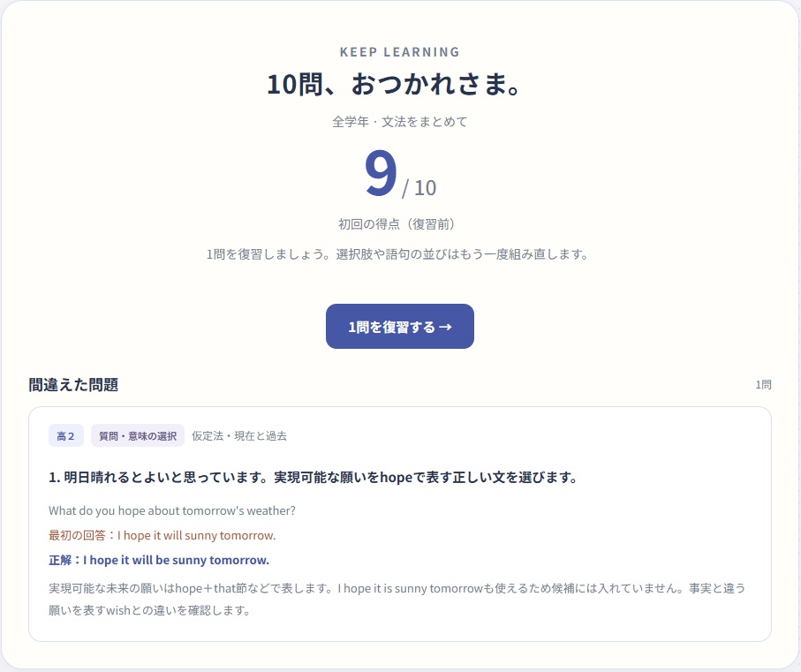The image size is (801, 672).
Task: Click the 最初の回答 wrong answer line
Action: (162, 535)
